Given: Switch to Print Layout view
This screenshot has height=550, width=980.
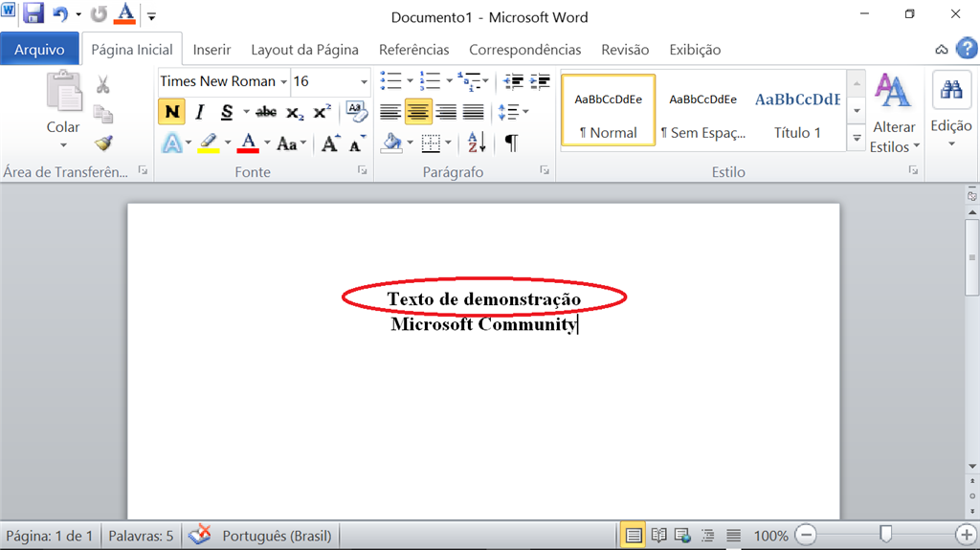Looking at the screenshot, I should click(x=634, y=536).
